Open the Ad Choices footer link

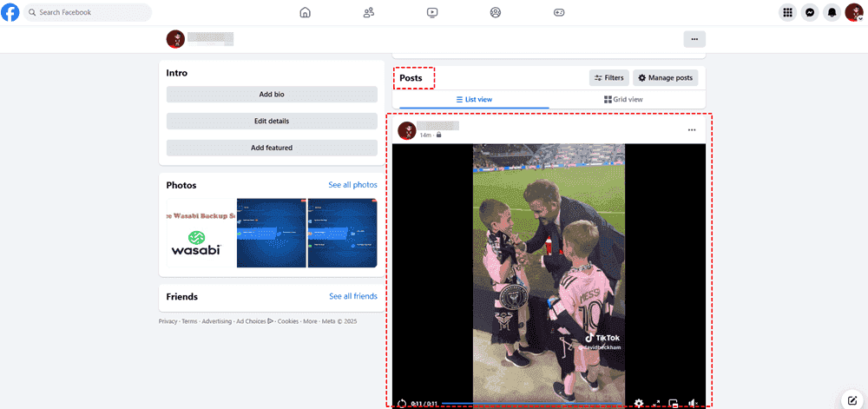pos(254,321)
